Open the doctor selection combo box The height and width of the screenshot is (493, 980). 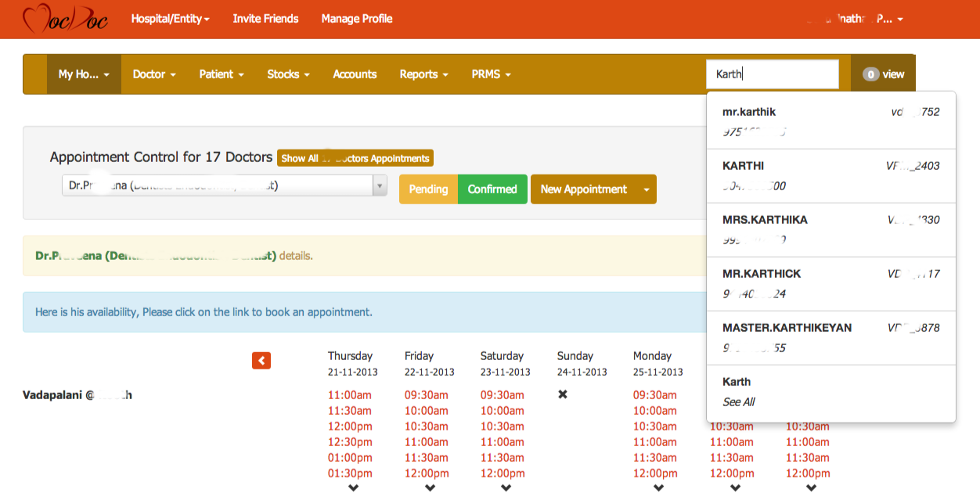[x=225, y=185]
